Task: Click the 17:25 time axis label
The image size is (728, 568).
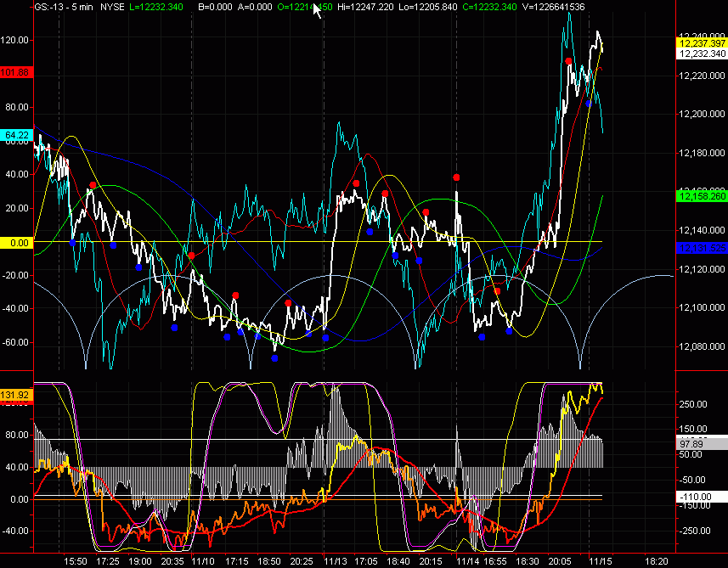Action: click(x=108, y=561)
